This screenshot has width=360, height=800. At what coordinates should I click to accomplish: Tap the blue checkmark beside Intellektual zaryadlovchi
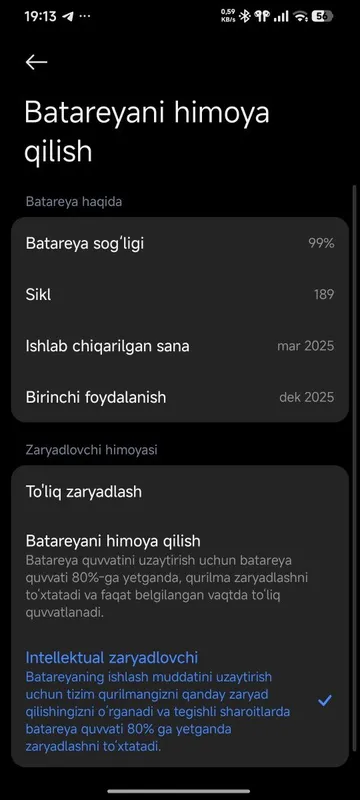pos(325,701)
